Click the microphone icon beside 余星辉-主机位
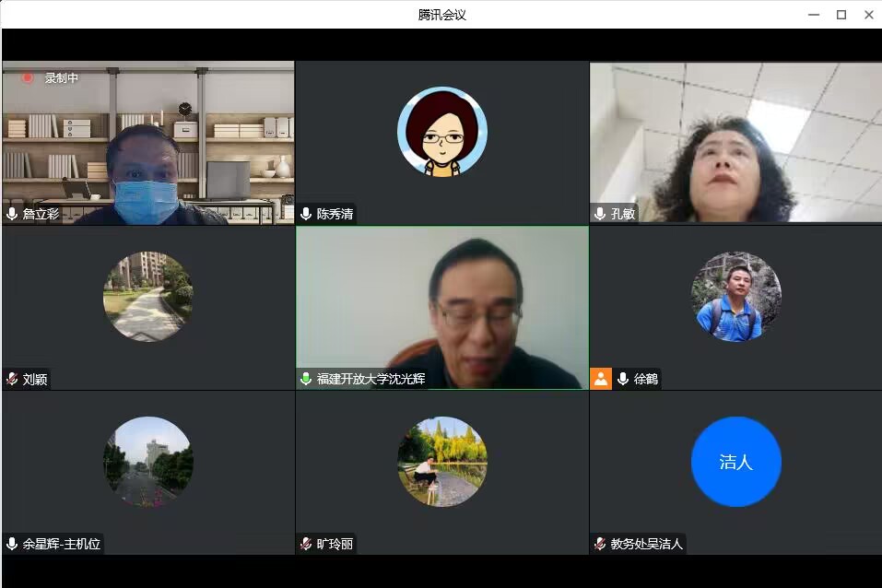Viewport: 882px width, 588px height. click(12, 544)
